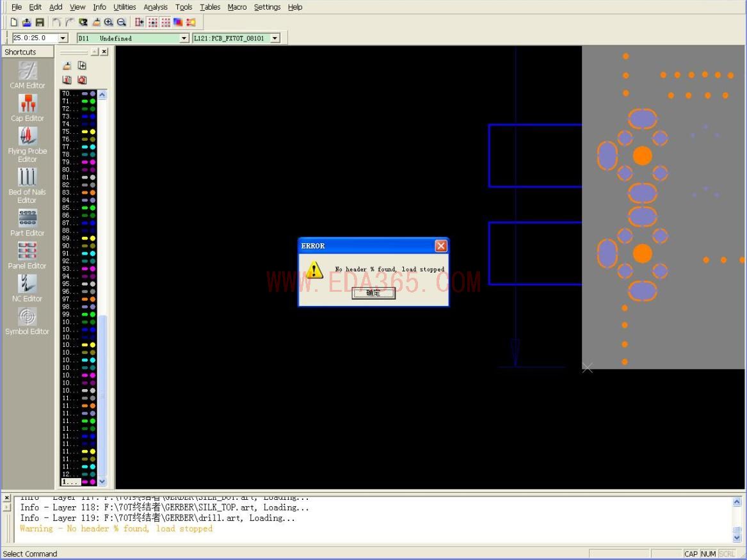
Task: Create a new file from toolbar
Action: 14,22
